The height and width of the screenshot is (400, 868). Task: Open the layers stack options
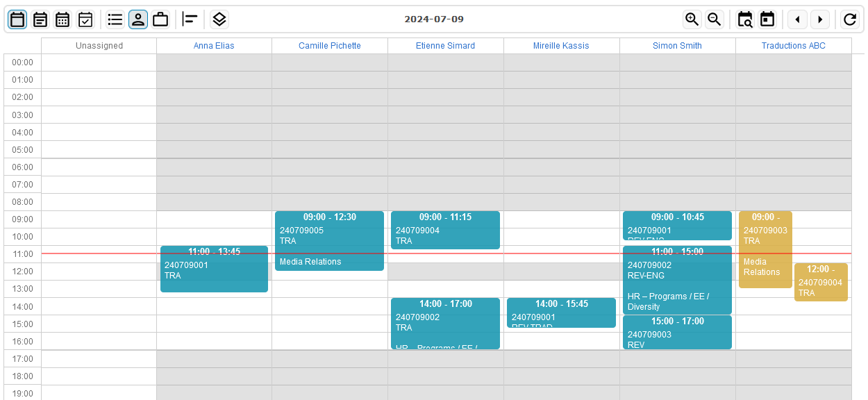pyautogui.click(x=219, y=19)
